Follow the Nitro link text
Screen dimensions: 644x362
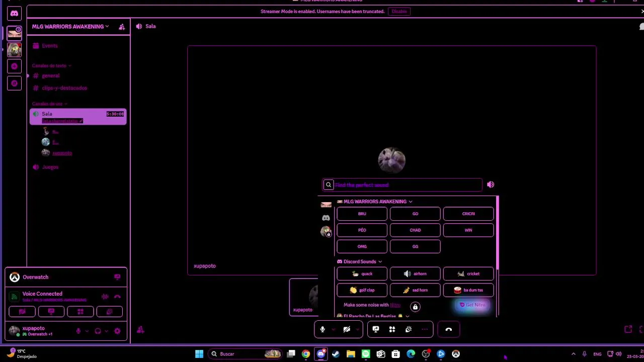coord(395,305)
